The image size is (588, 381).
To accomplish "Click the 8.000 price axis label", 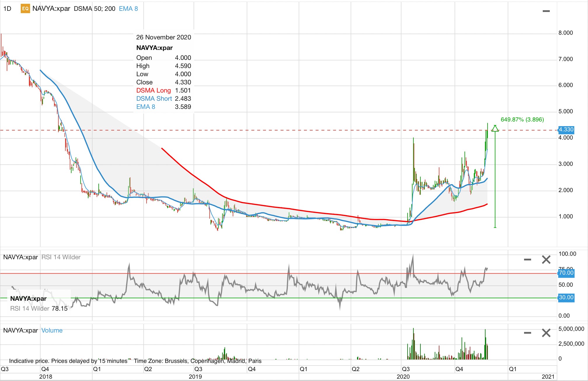I will [x=566, y=33].
